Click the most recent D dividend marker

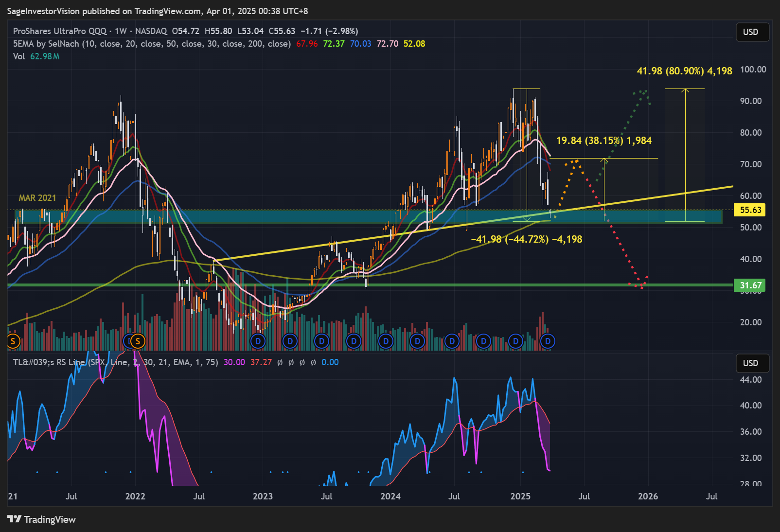tap(548, 341)
